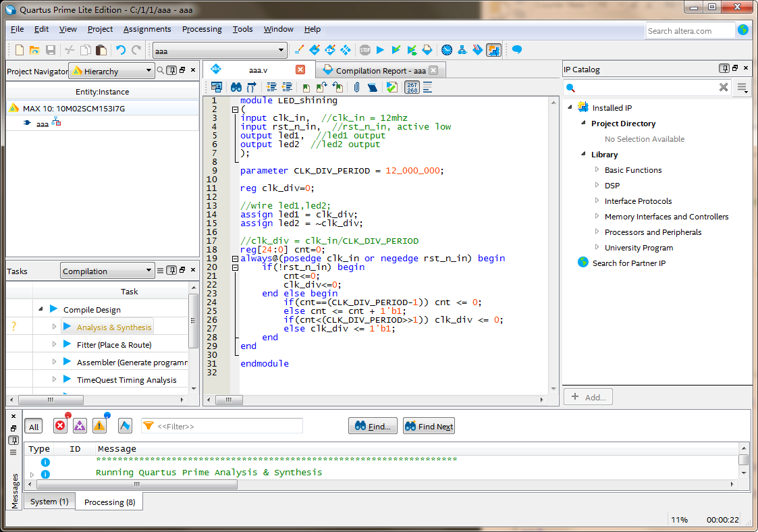Click the blue speech bubble feedback icon
Screen dimensions: 758x532
(x=517, y=50)
